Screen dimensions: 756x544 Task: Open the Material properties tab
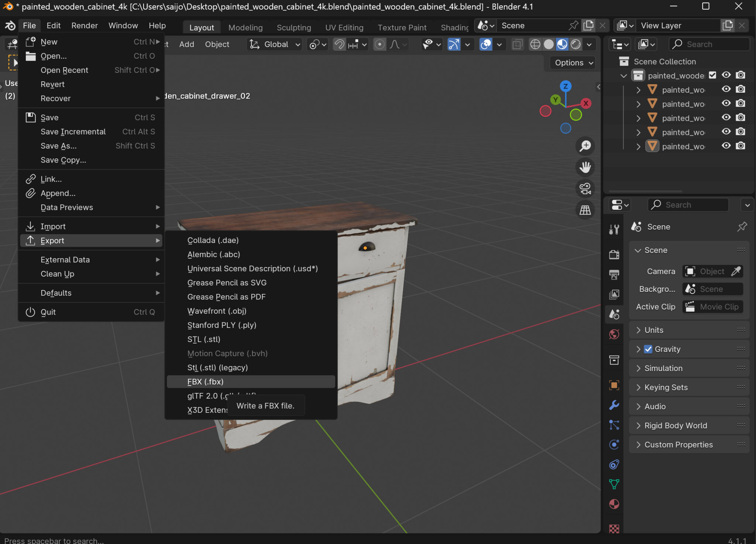tap(614, 504)
